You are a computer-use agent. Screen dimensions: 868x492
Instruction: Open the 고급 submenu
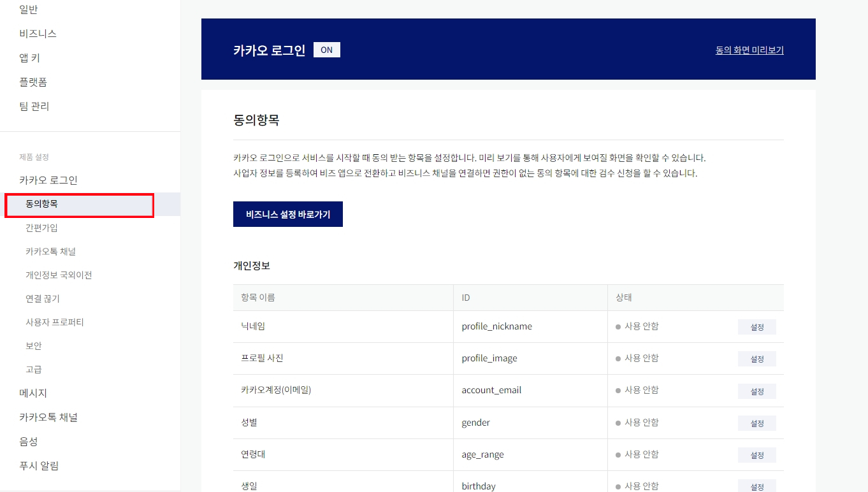click(34, 369)
